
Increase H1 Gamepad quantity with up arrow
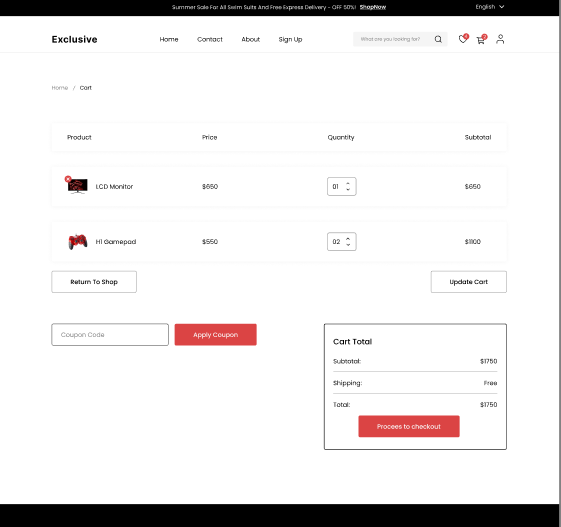tap(348, 239)
